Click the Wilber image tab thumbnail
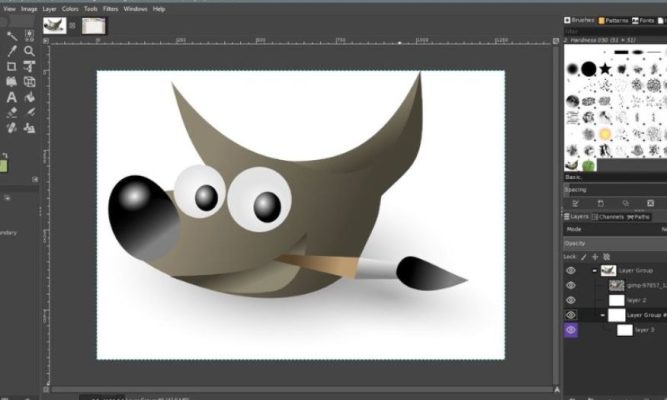This screenshot has height=400, width=667. click(55, 26)
